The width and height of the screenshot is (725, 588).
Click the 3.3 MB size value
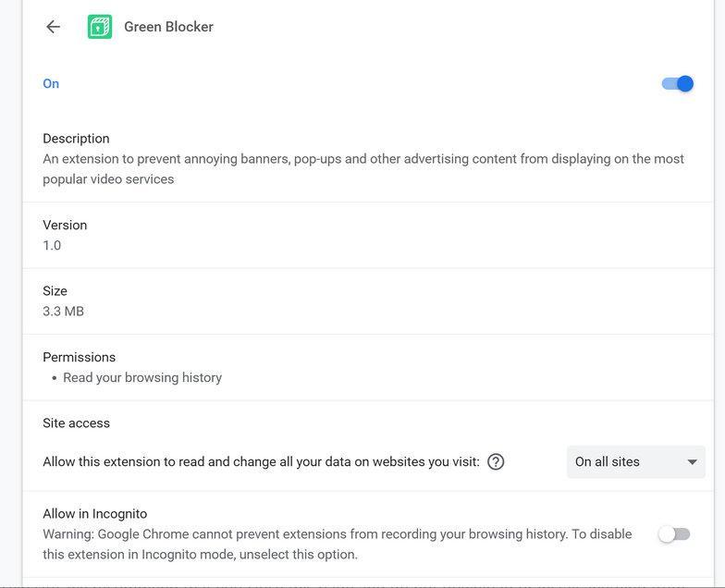tap(63, 312)
